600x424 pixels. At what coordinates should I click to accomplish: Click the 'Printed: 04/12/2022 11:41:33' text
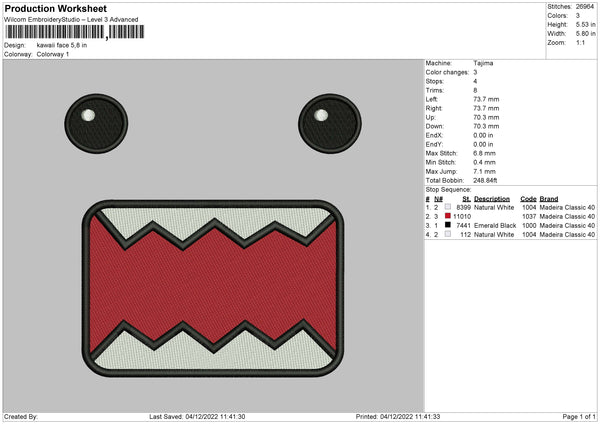tap(398, 416)
